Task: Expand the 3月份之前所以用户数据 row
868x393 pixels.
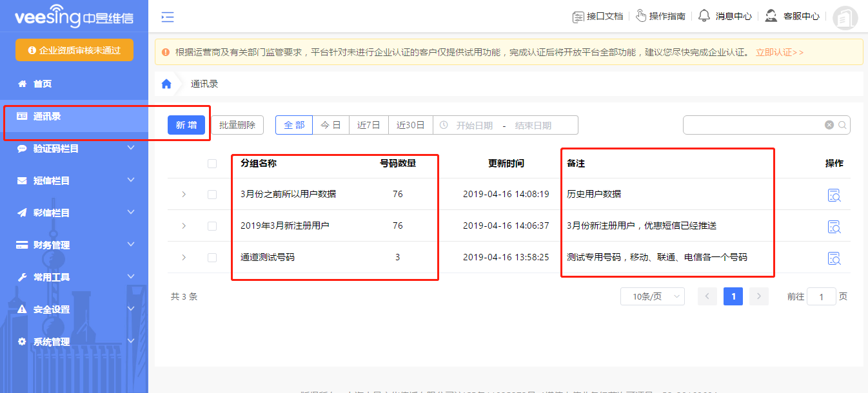Action: [184, 194]
